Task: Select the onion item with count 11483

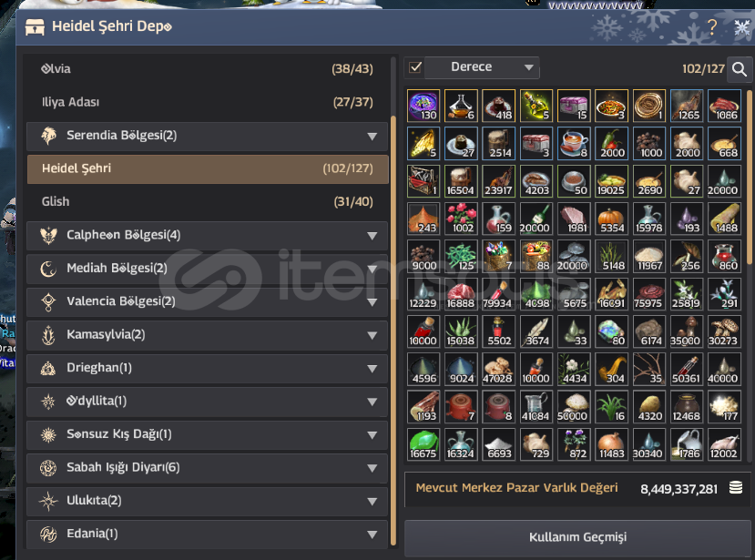Action: coord(611,444)
